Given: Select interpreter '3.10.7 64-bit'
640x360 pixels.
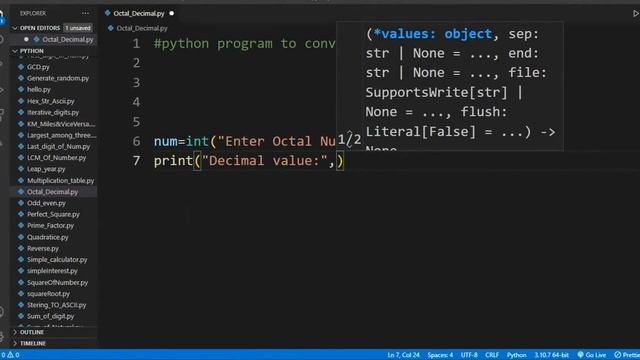Looking at the screenshot, I should 551,355.
